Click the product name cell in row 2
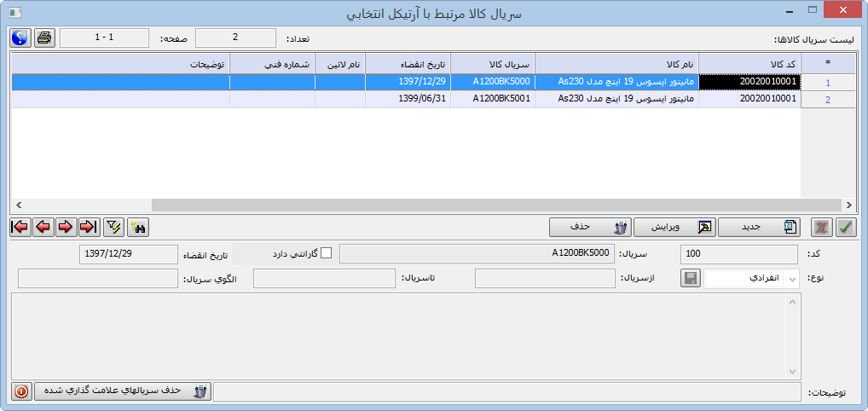Viewport: 868px width, 411px height. [x=616, y=99]
